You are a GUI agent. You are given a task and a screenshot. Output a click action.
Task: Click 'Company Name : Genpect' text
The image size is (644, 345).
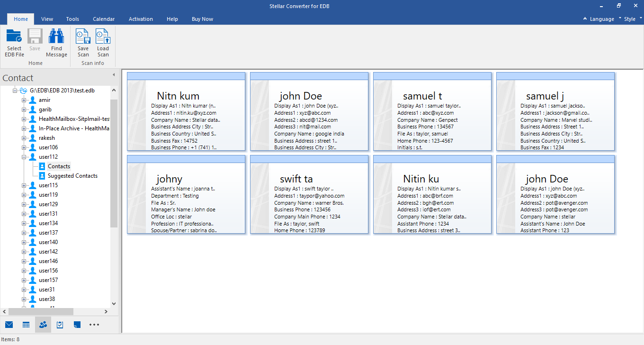(428, 120)
